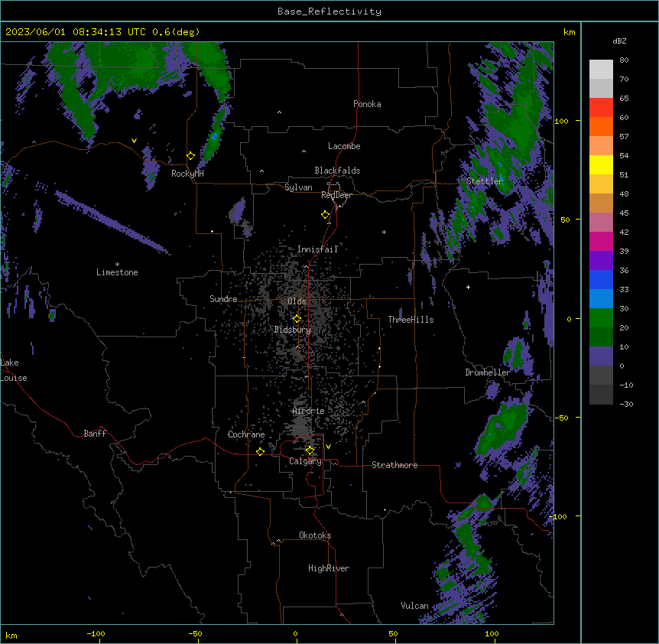The width and height of the screenshot is (659, 644).
Task: Click the Cochrane town label
Action: (246, 434)
